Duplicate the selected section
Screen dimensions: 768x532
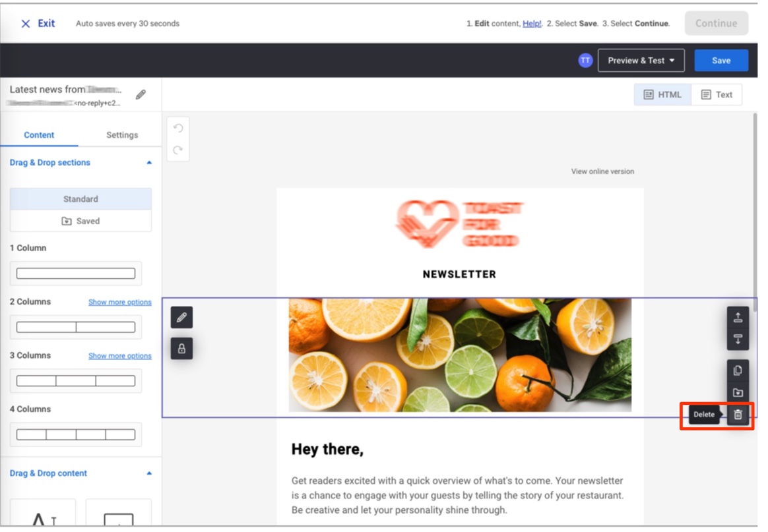(737, 370)
